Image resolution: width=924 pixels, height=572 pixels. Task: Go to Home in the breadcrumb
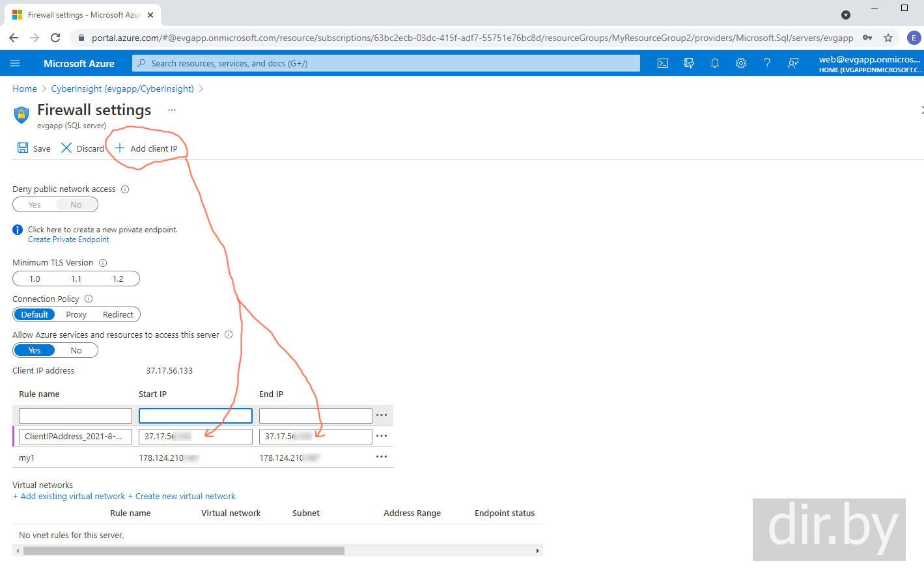[x=25, y=89]
